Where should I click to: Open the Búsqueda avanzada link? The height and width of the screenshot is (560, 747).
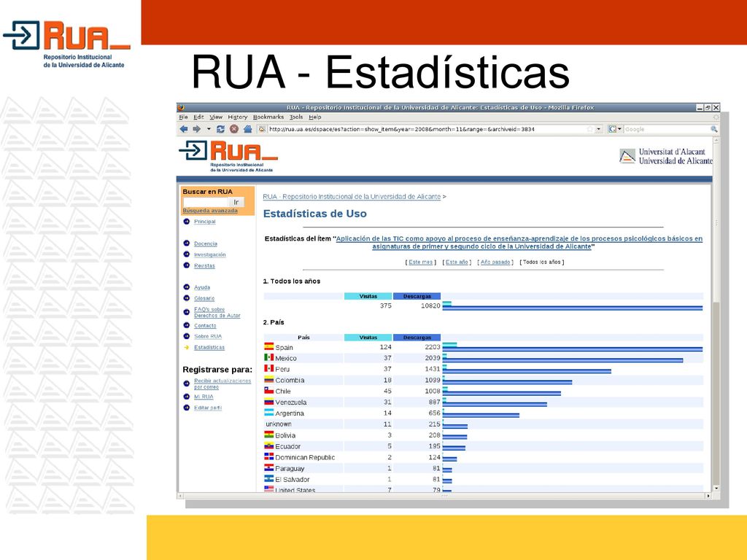point(210,211)
